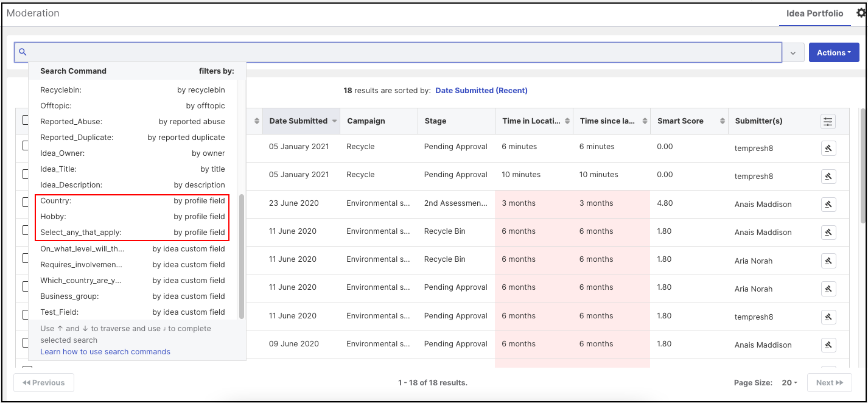This screenshot has height=403, width=868.
Task: Click the Submitter(s) column header
Action: tap(758, 121)
